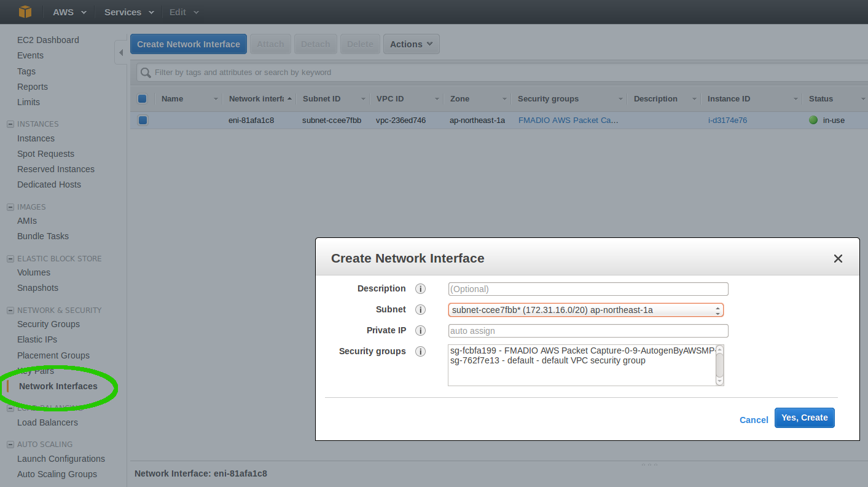Open the i-d3174e76 instance link
Image resolution: width=868 pixels, height=487 pixels.
point(727,120)
